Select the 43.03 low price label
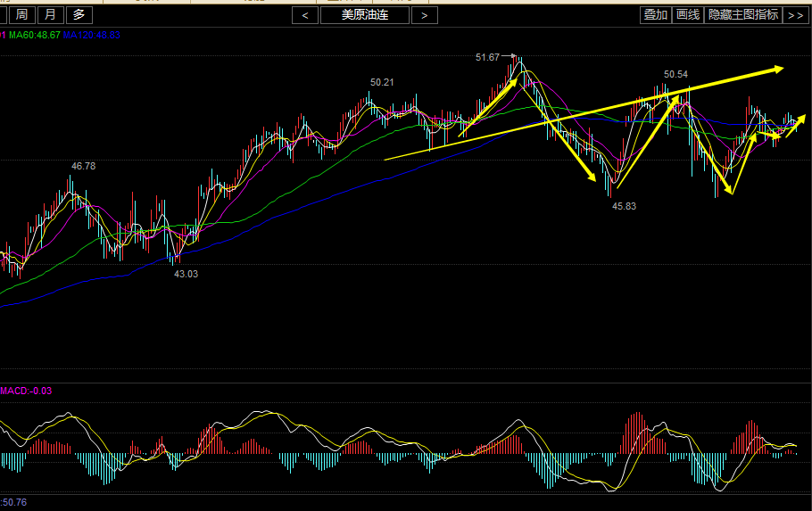 pyautogui.click(x=186, y=274)
